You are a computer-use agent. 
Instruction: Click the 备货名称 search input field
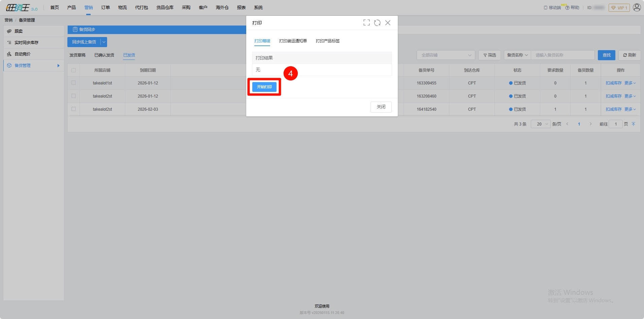[x=562, y=55]
